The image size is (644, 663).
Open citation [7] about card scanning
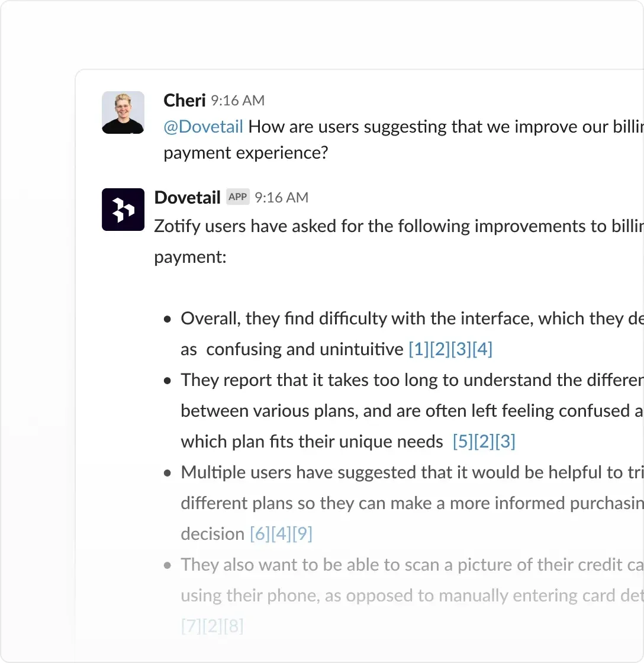190,626
